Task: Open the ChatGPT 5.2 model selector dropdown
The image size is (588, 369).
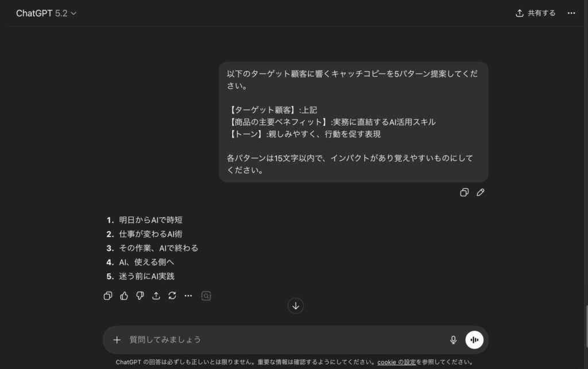Action: (x=46, y=13)
